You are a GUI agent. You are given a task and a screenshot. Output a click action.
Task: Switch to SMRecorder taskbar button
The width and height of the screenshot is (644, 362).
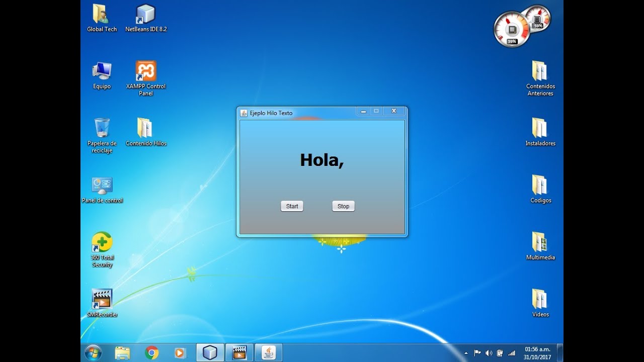pyautogui.click(x=239, y=353)
